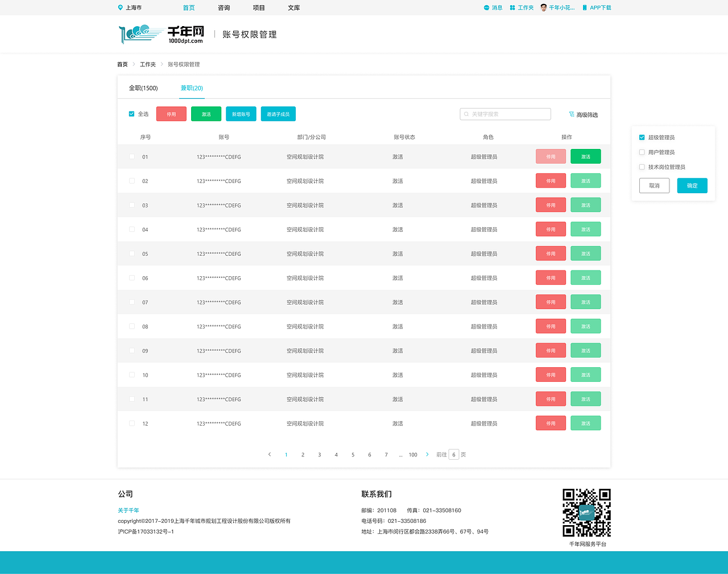Go to page 100 in pagination
This screenshot has width=728, height=574.
413,455
